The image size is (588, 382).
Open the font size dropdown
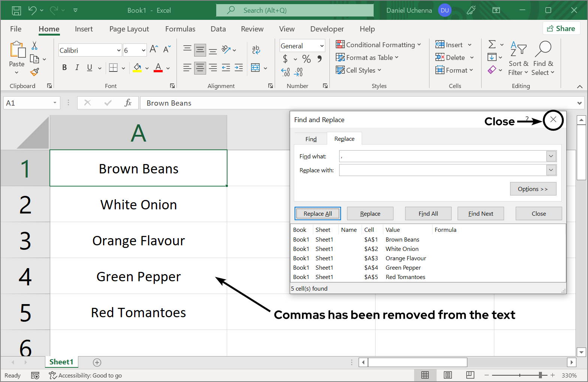click(x=144, y=50)
